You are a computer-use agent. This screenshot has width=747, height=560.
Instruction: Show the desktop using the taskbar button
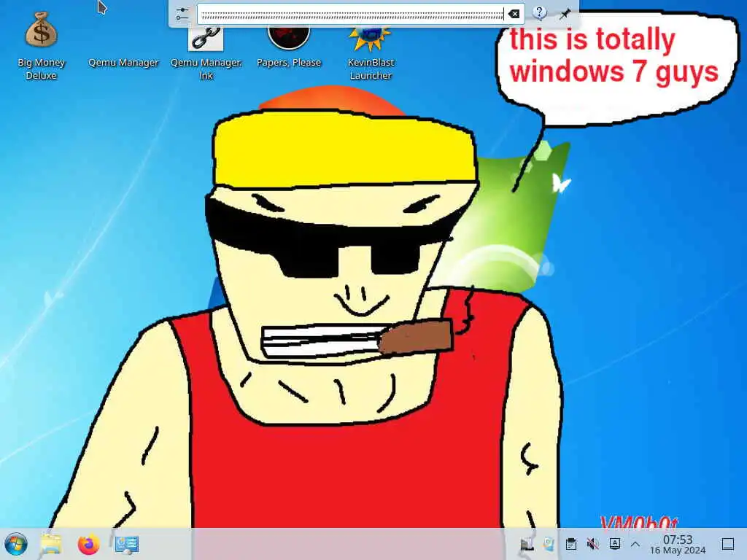coord(728,544)
